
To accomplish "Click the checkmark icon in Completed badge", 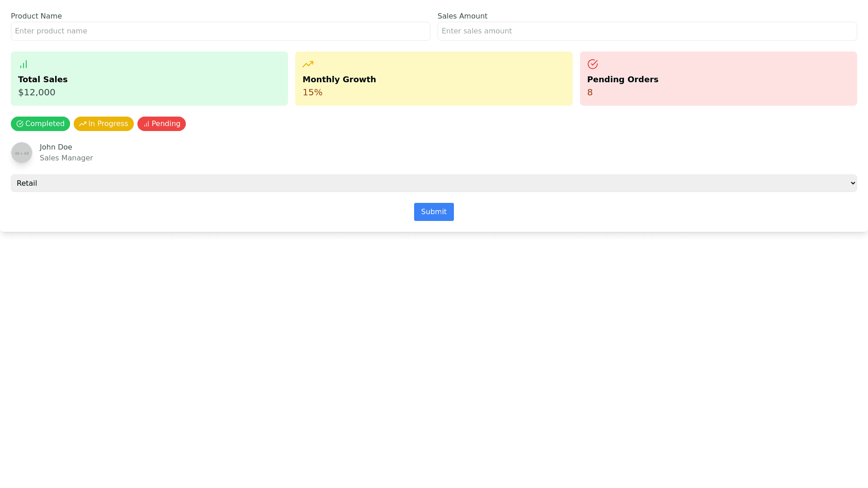I will 20,124.
